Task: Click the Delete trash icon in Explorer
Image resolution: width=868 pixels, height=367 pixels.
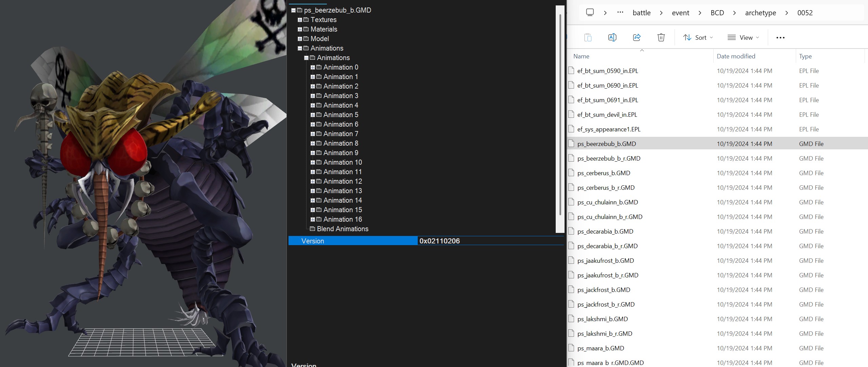Action: pos(661,37)
